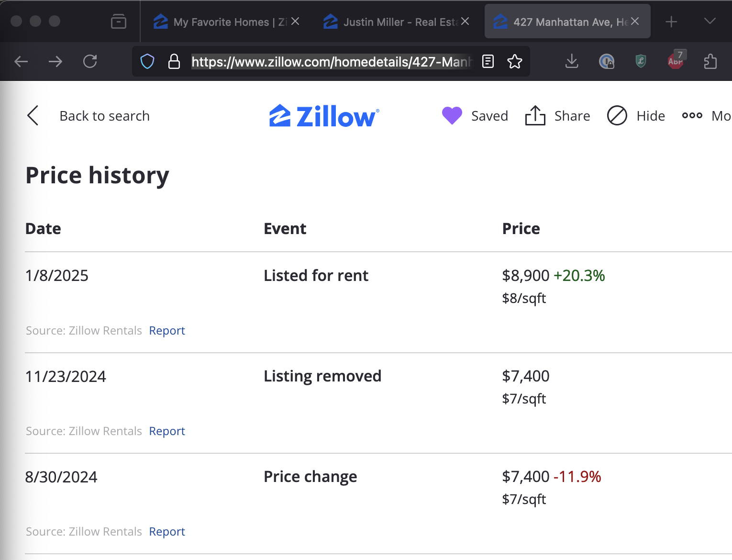732x560 pixels.
Task: Hide this listing on Zillow
Action: 636,115
